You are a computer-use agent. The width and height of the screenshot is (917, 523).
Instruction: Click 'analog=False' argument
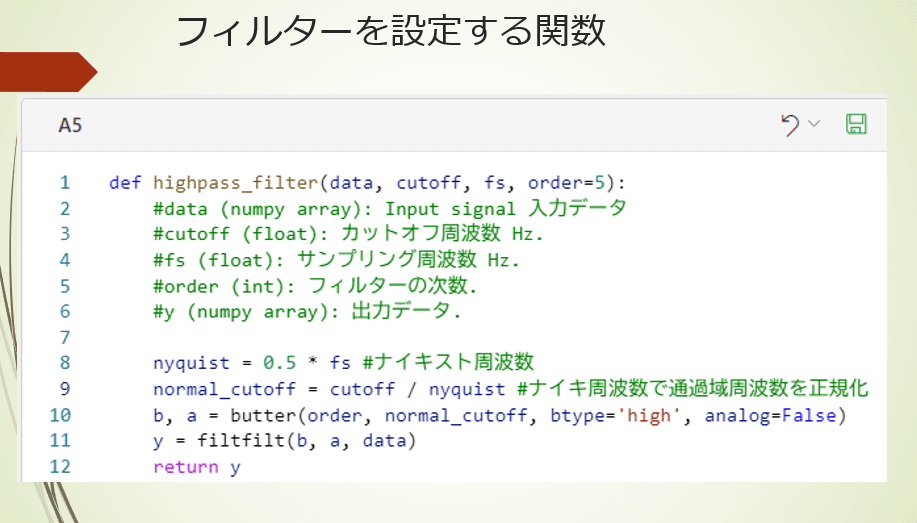coord(771,415)
